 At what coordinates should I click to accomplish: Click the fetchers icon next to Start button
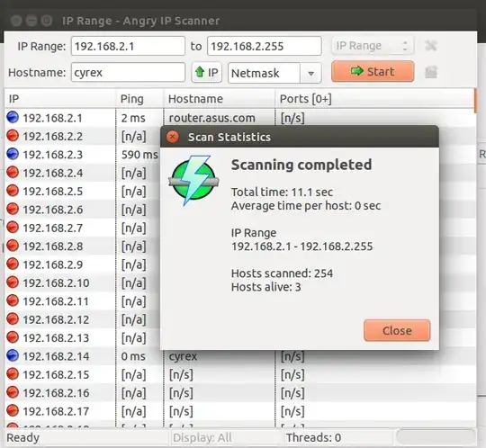[431, 72]
